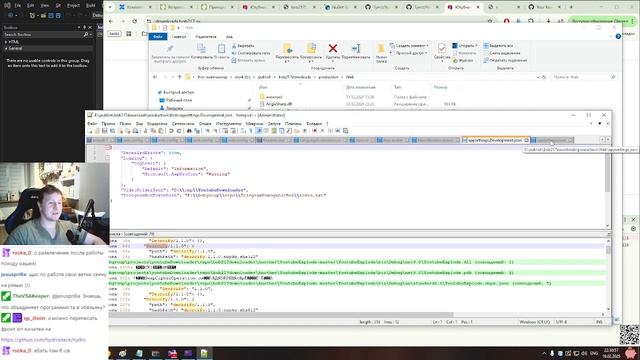This screenshot has height=360, width=640.
Task: Click the New folder icon in Explorer ribbon
Action: 381,49
